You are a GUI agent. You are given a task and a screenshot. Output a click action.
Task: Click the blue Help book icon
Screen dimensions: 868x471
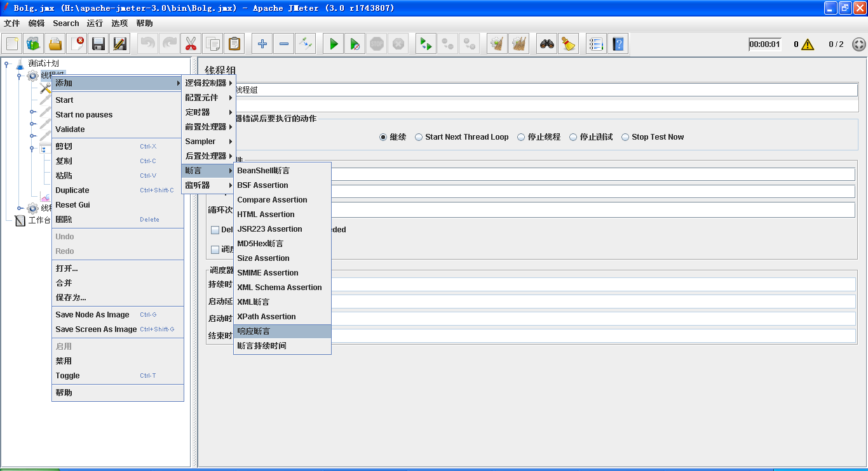coord(618,44)
